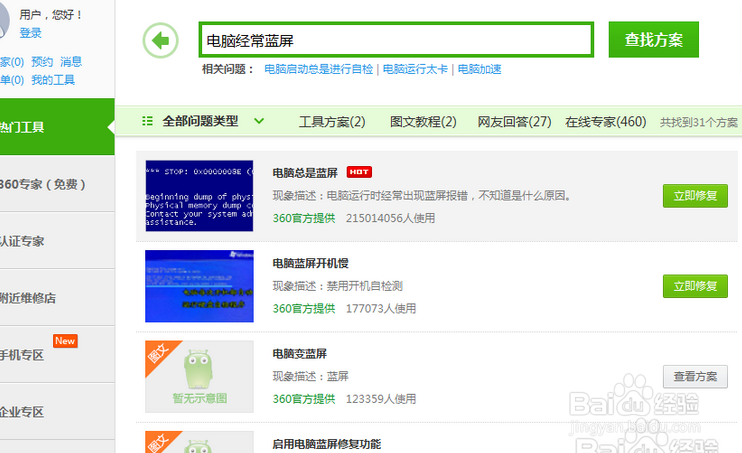The image size is (742, 453).
Task: Select 全部问题类型 filter label
Action: [200, 121]
